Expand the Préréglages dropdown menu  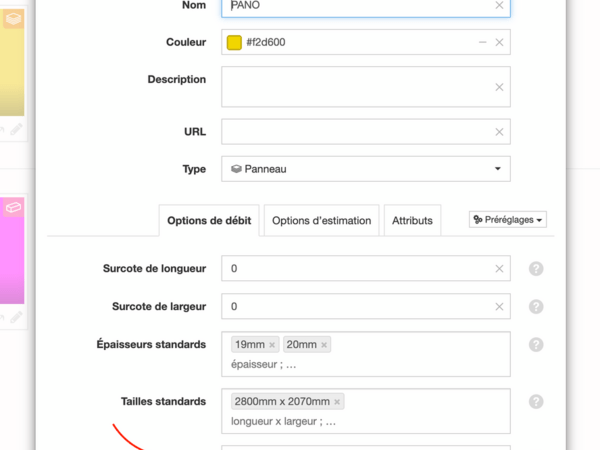tap(508, 219)
